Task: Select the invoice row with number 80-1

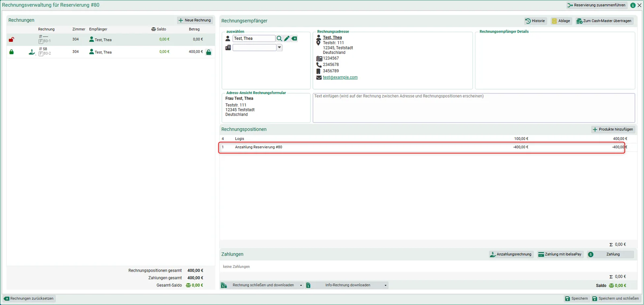Action: pyautogui.click(x=111, y=39)
